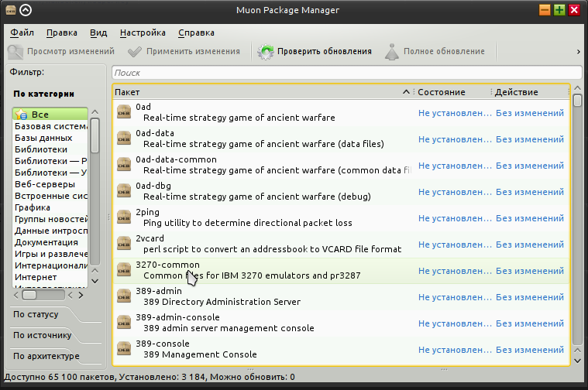Click Без изменений action for 389-console
The image size is (588, 390).
529,350
